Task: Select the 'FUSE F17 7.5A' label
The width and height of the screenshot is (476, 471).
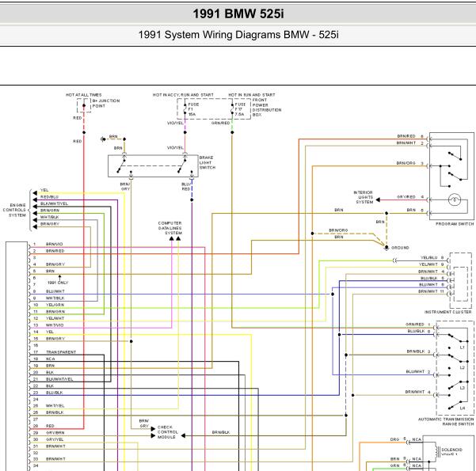Action: (x=240, y=109)
